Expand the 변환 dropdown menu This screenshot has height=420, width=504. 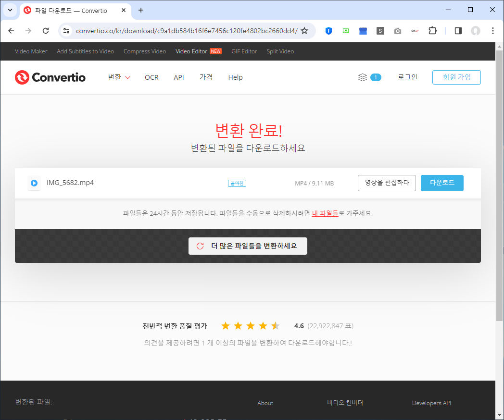point(118,77)
